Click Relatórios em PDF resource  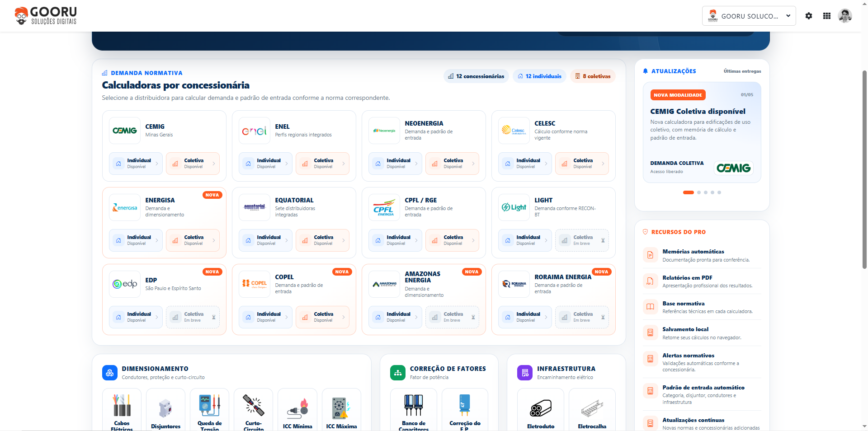coord(702,281)
